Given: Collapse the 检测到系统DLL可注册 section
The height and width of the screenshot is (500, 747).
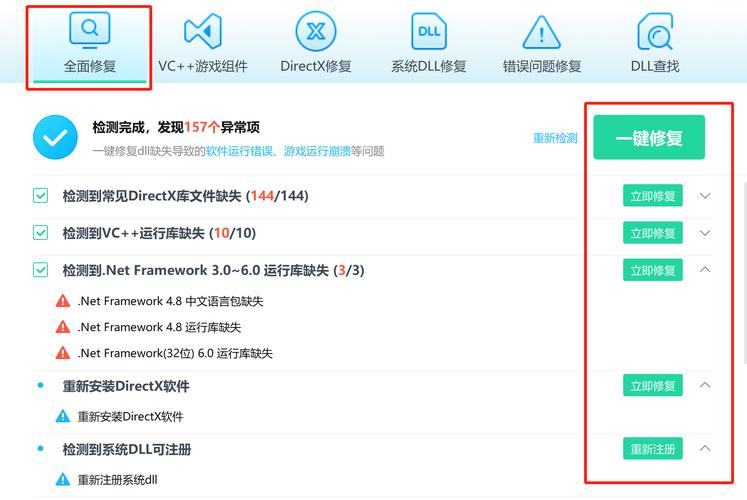Looking at the screenshot, I should 705,448.
